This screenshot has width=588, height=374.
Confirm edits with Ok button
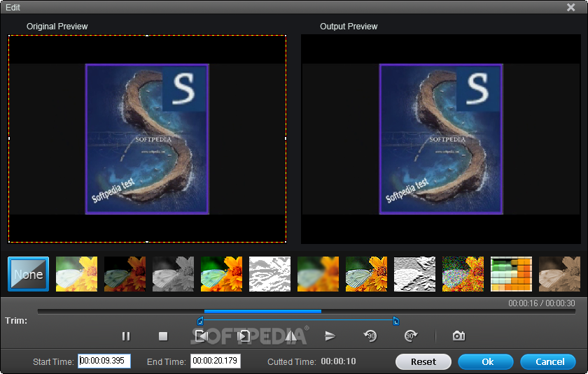[486, 361]
